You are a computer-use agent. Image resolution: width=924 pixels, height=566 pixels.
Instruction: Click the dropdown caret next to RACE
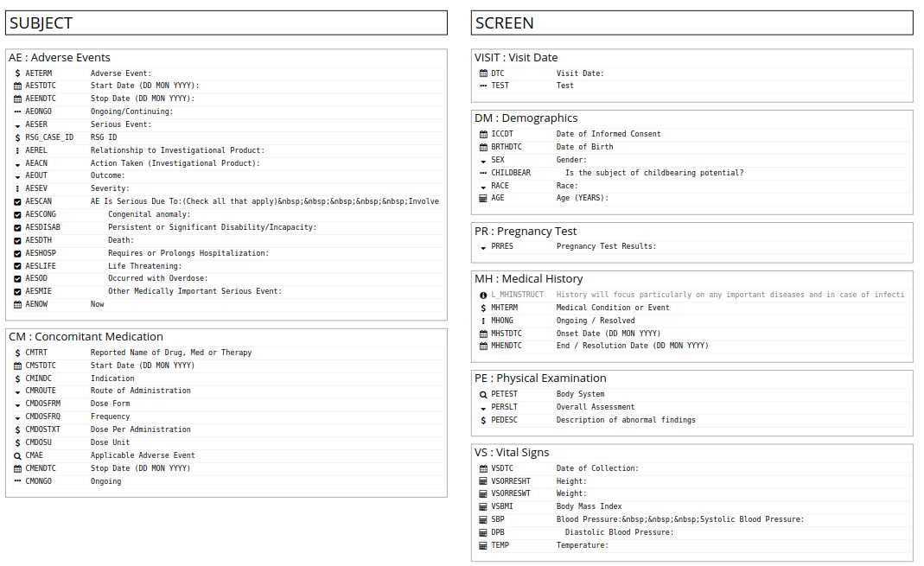483,188
